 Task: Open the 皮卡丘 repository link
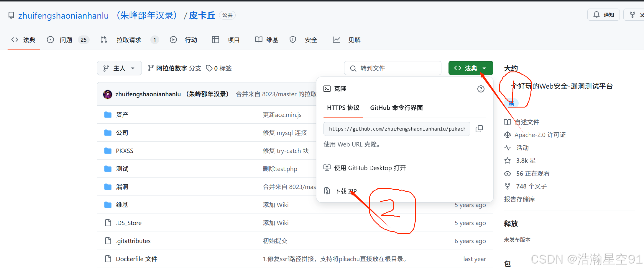[202, 15]
